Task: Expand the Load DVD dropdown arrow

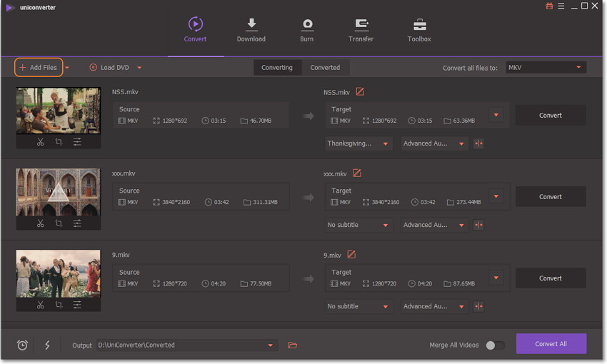Action: point(139,68)
